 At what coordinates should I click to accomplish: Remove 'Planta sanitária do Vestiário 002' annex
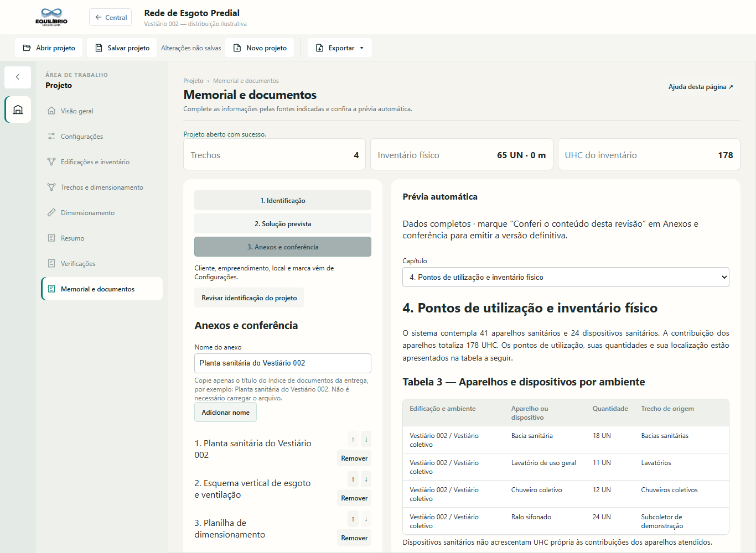click(354, 458)
